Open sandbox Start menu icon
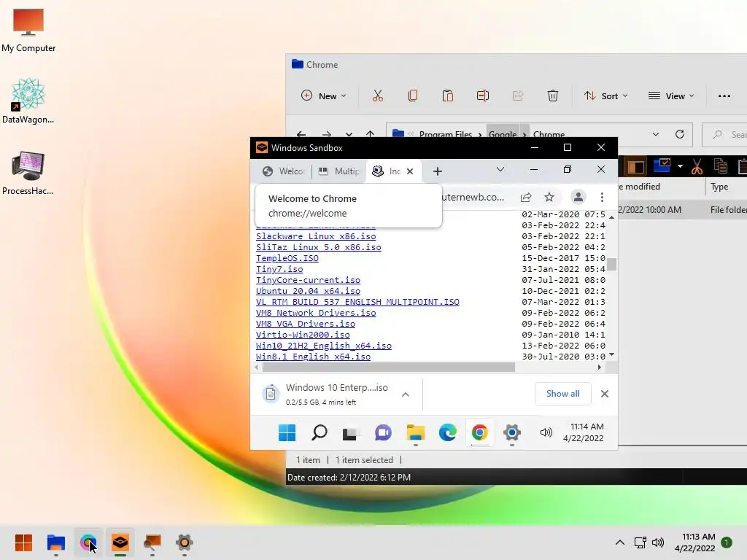This screenshot has height=560, width=747. [287, 432]
